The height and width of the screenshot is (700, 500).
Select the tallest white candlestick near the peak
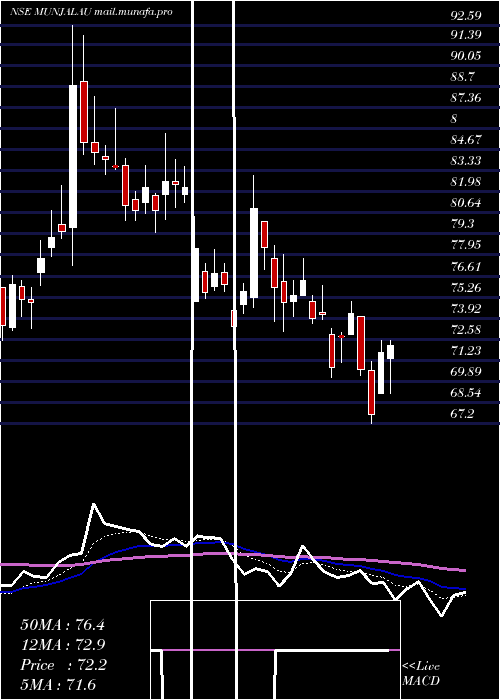73,156
